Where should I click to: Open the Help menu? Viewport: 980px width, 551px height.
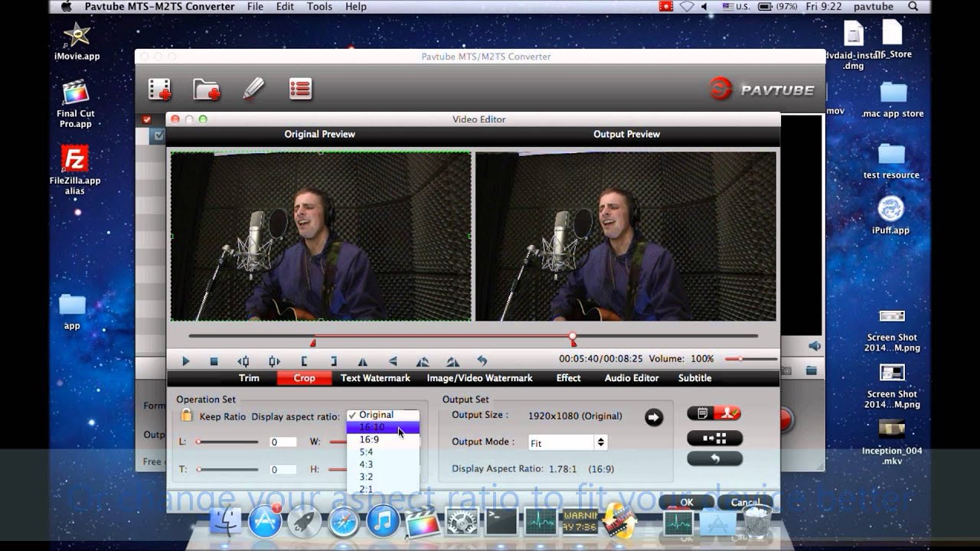pos(356,7)
